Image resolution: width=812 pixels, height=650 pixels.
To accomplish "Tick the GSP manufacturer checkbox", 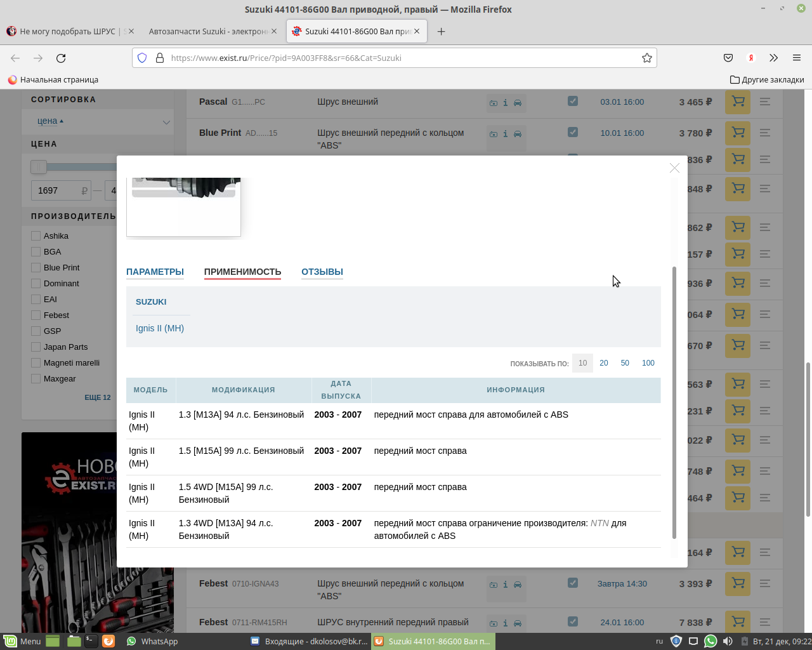I will [36, 331].
